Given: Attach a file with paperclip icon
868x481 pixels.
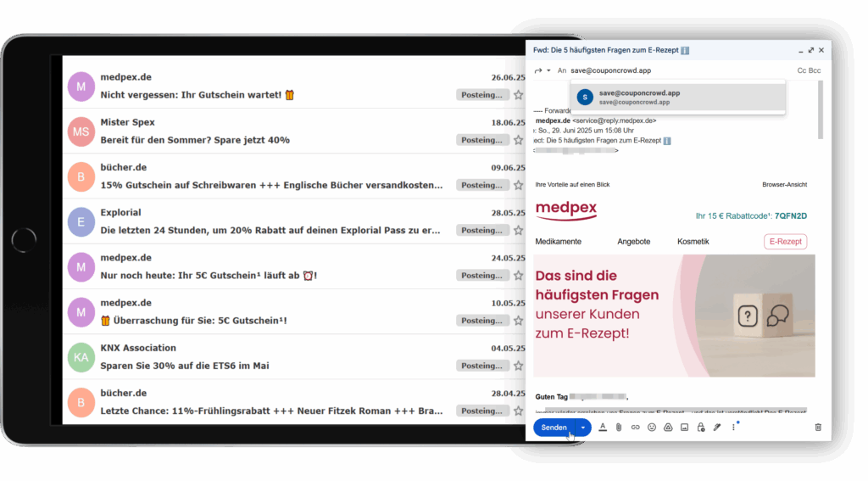Looking at the screenshot, I should [619, 428].
